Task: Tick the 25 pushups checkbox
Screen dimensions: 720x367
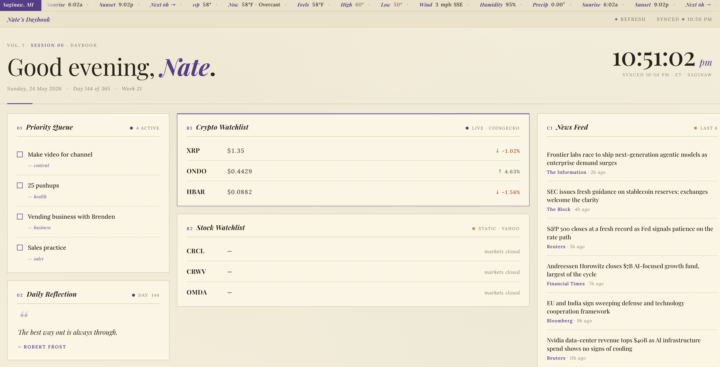Action: [x=20, y=186]
